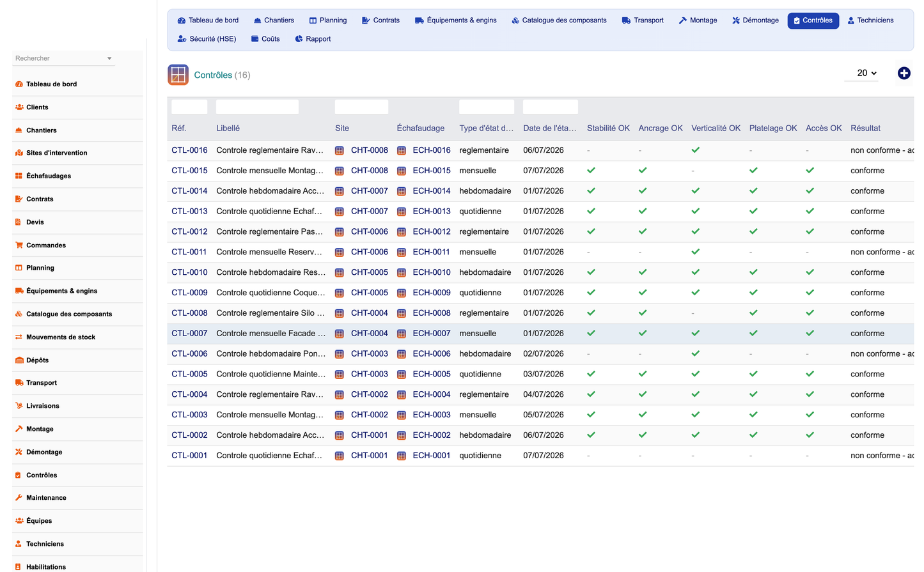
Task: Click Verticalité OK checkmark in CTL-0016 row
Action: 696,150
